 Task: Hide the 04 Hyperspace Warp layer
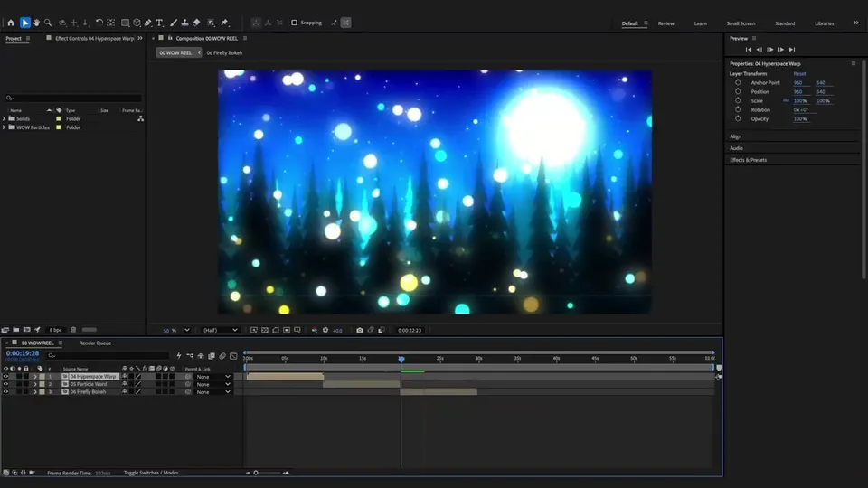pos(6,376)
